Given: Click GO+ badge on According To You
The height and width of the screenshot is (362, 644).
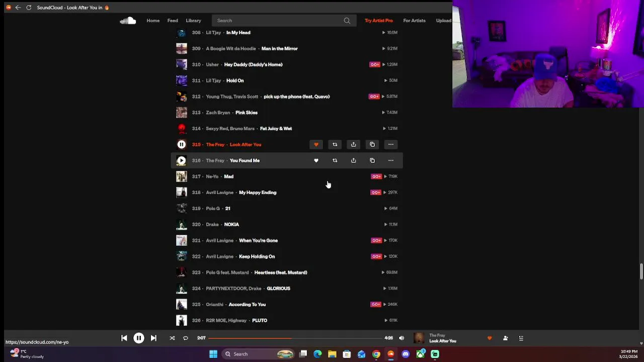Looking at the screenshot, I should (x=376, y=305).
